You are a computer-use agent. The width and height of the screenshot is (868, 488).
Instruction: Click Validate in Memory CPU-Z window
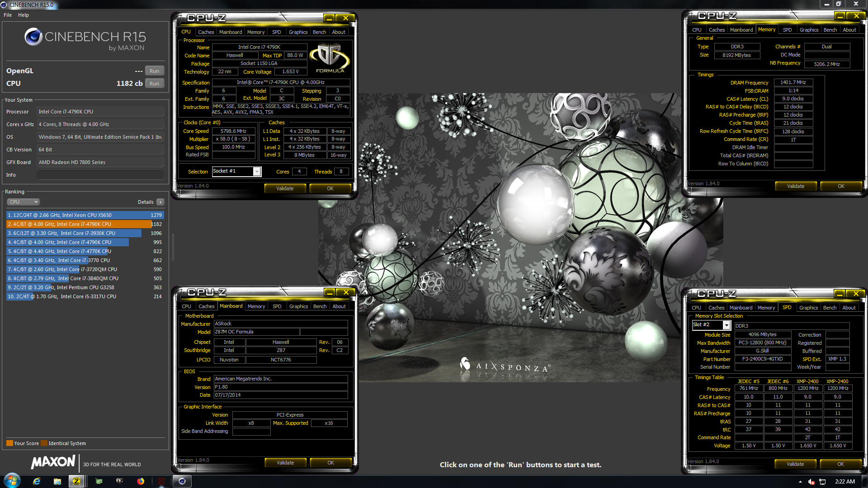[x=796, y=186]
